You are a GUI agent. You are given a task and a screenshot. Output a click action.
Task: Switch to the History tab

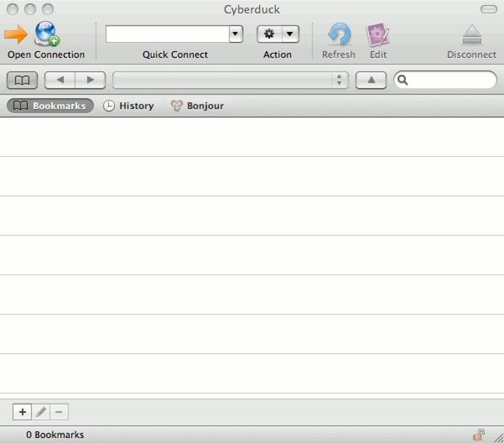point(129,106)
